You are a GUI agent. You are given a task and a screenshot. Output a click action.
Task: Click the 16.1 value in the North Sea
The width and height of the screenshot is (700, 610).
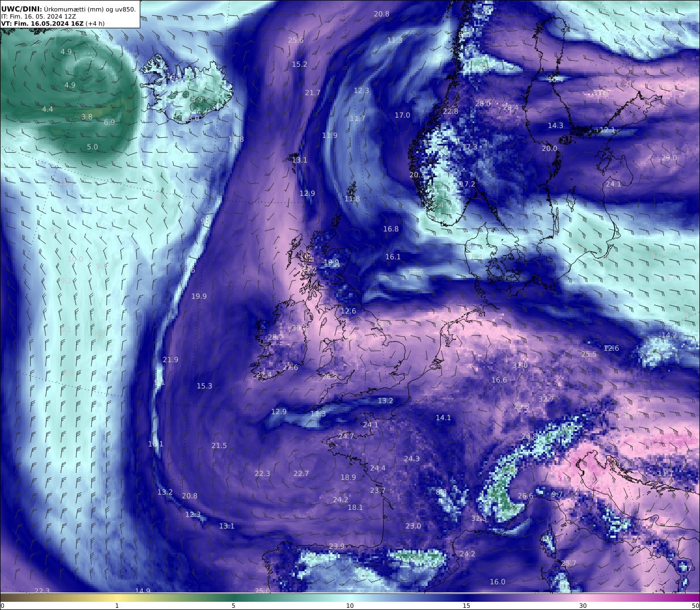pos(393,257)
